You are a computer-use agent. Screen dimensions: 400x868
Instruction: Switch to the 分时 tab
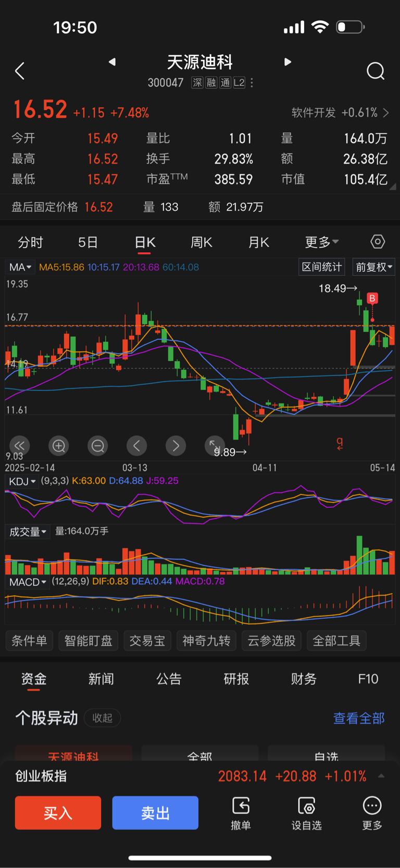(x=30, y=242)
